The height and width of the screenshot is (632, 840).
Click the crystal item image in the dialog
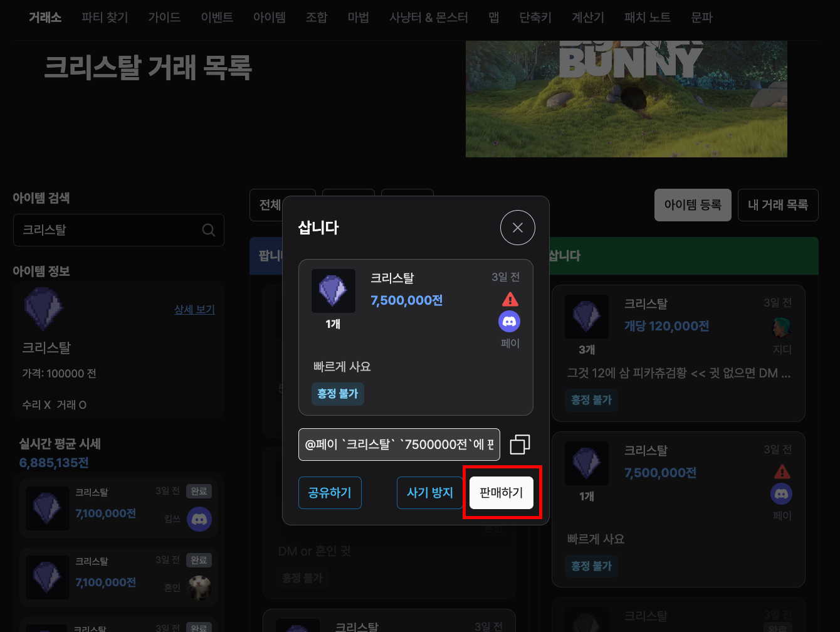point(333,291)
